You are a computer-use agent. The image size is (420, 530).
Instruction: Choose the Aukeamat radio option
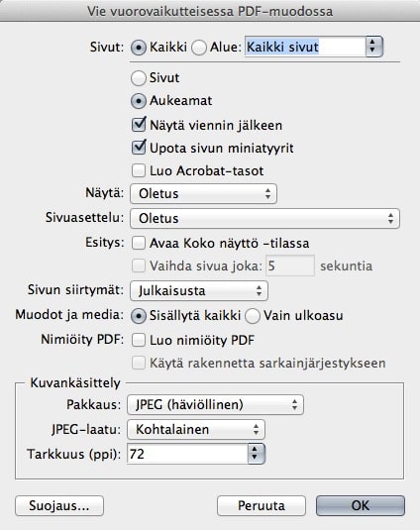point(139,101)
